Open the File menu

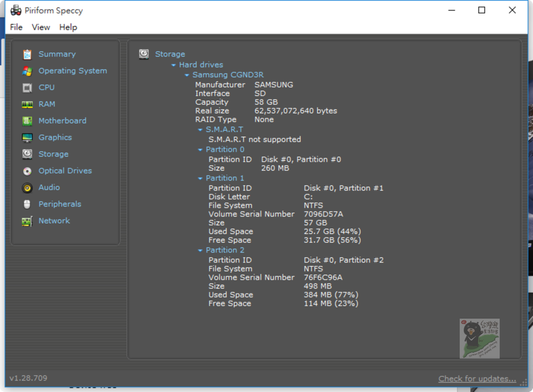[16, 27]
